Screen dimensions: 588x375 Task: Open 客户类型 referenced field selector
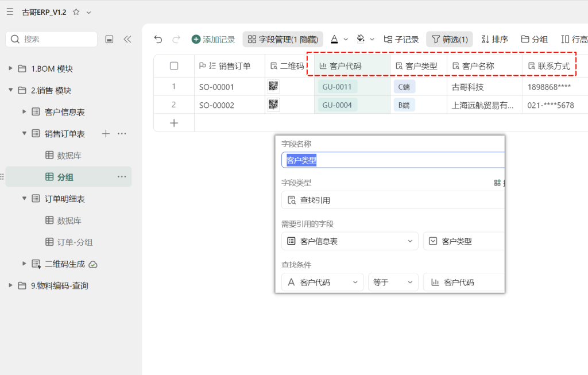point(464,241)
